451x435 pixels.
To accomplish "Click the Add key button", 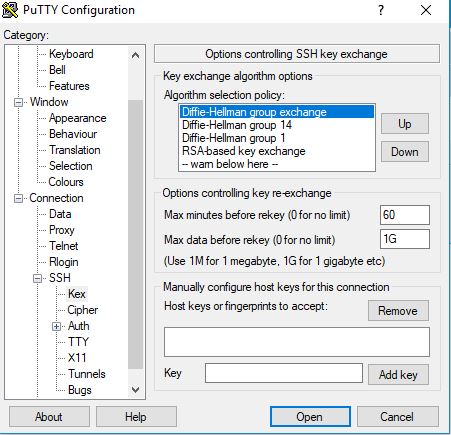I will [398, 375].
